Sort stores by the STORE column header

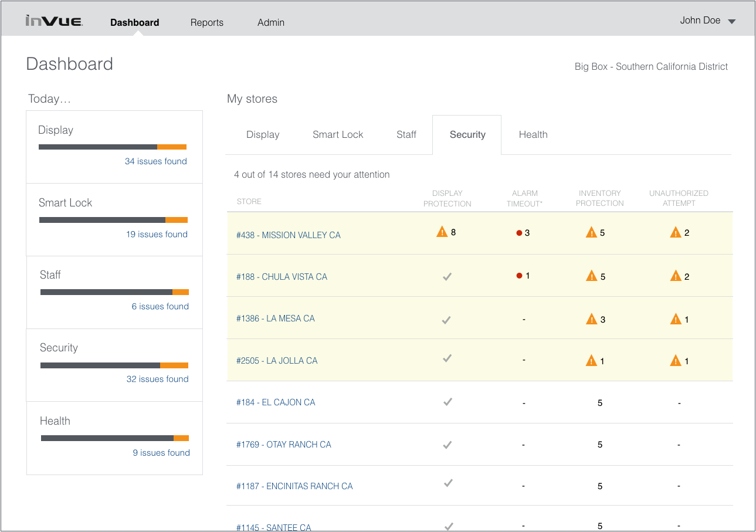pyautogui.click(x=249, y=201)
